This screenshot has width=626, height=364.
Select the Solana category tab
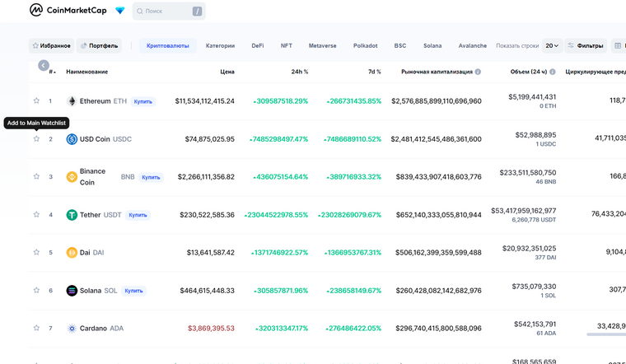tap(432, 45)
